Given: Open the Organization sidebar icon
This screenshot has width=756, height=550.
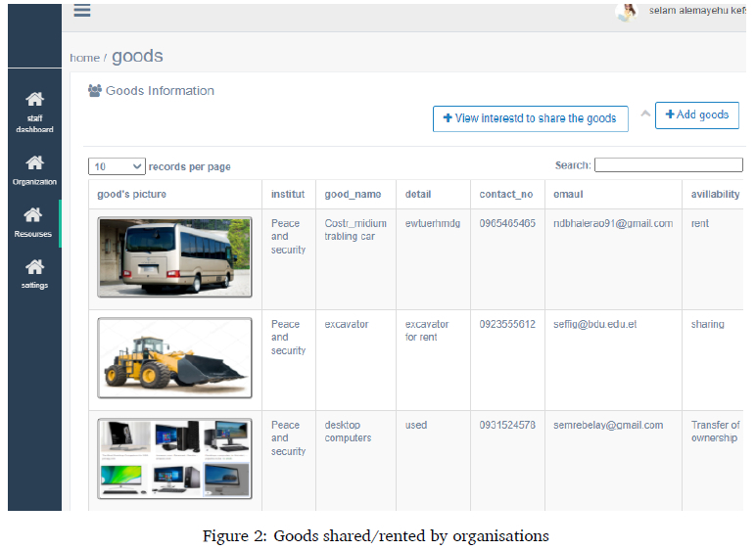Looking at the screenshot, I should click(34, 162).
